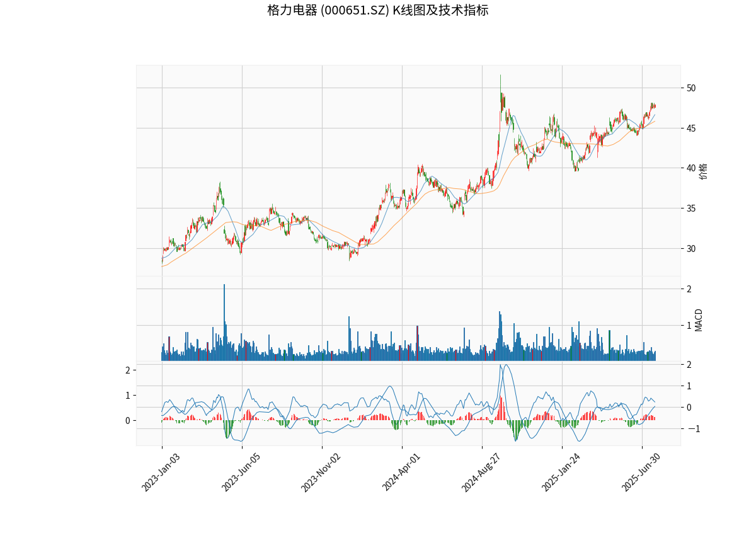The image size is (756, 543).
Task: Click the MACD axis label
Action: pyautogui.click(x=699, y=320)
